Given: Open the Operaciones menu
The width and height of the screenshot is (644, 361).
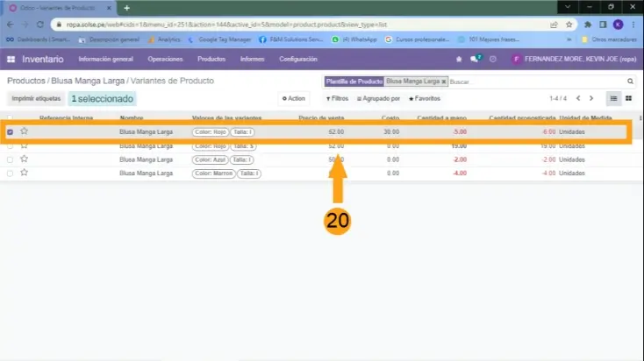Looking at the screenshot, I should coord(165,59).
